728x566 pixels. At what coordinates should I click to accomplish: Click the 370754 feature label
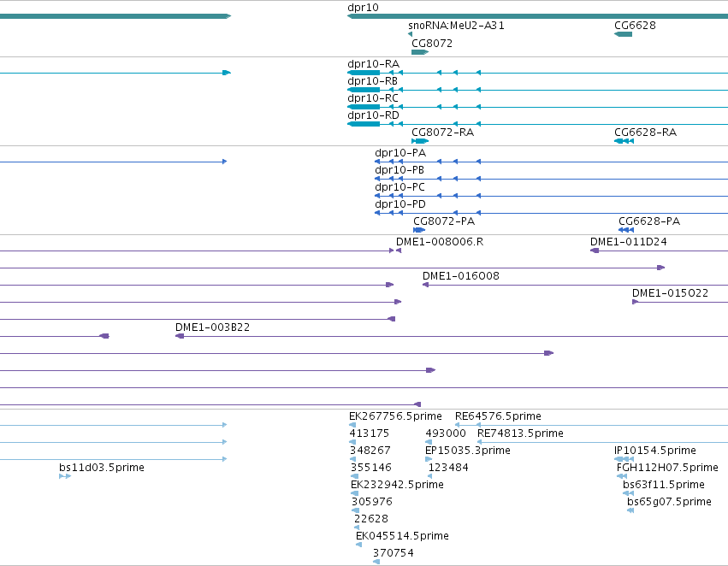click(x=394, y=553)
